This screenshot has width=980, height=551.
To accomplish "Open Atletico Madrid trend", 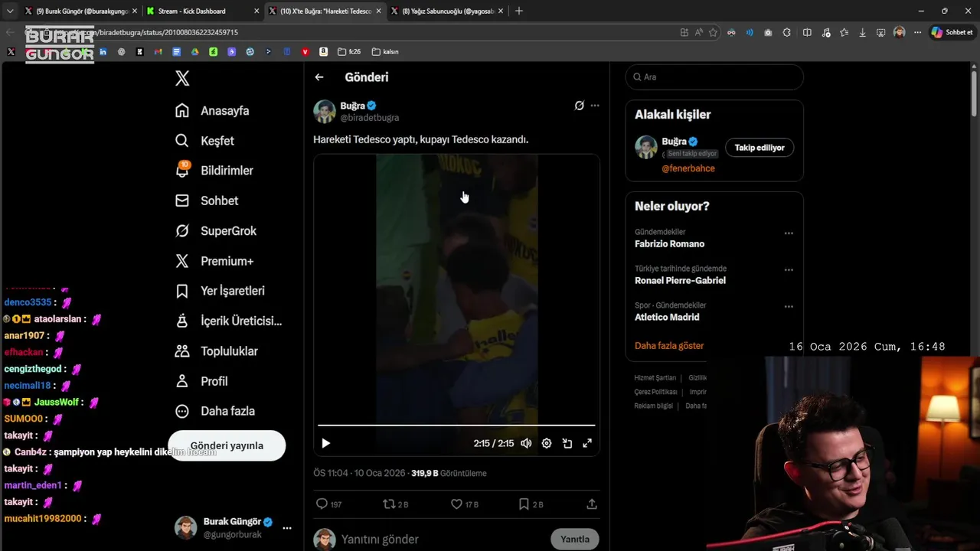I will [x=667, y=318].
